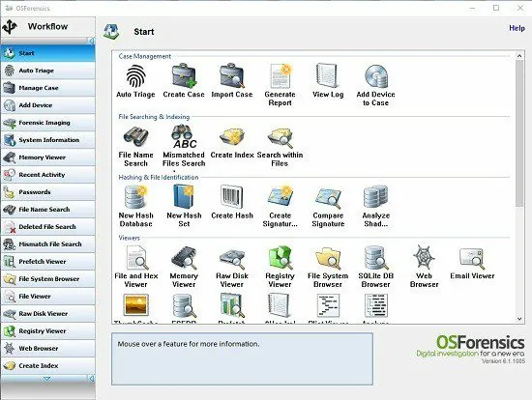Image resolution: width=532 pixels, height=400 pixels.
Task: Open Mismatched Files Search ABC icon
Action: coord(184,137)
